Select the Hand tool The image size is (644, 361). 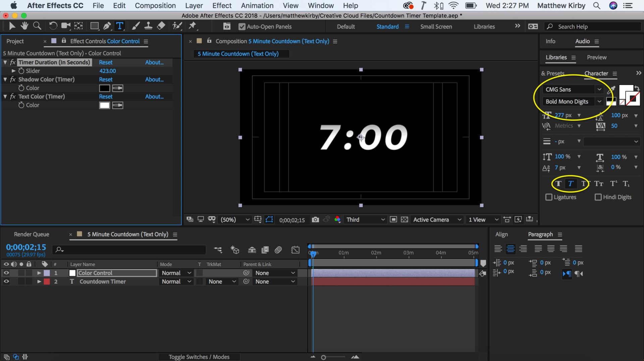coord(24,26)
